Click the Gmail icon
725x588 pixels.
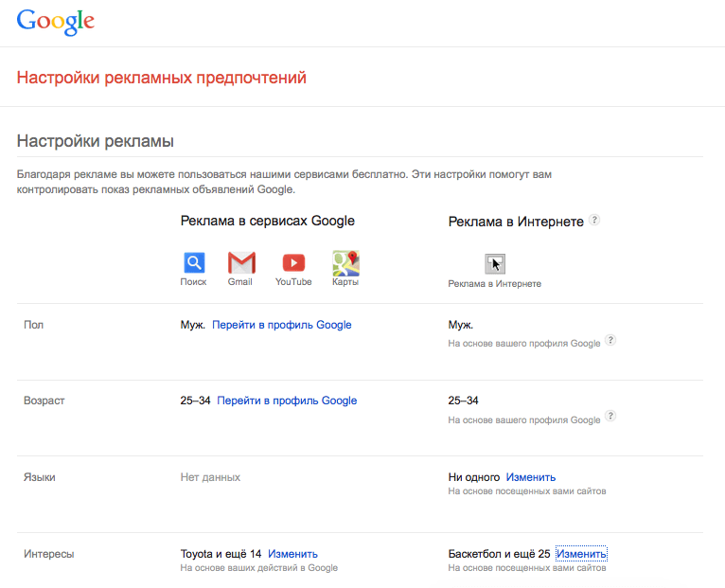click(241, 262)
